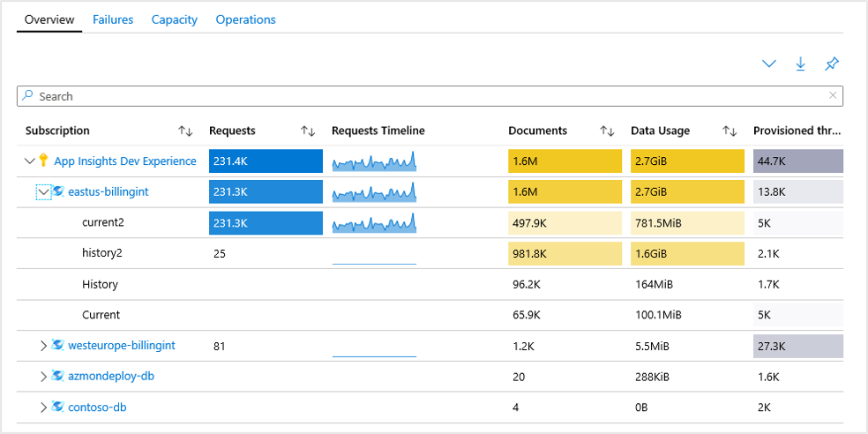
Task: Sort by Requests column arrows
Action: pyautogui.click(x=308, y=131)
